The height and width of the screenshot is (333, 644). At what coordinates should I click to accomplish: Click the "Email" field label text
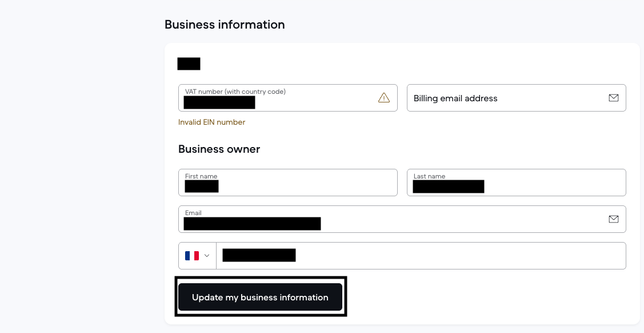coord(193,213)
